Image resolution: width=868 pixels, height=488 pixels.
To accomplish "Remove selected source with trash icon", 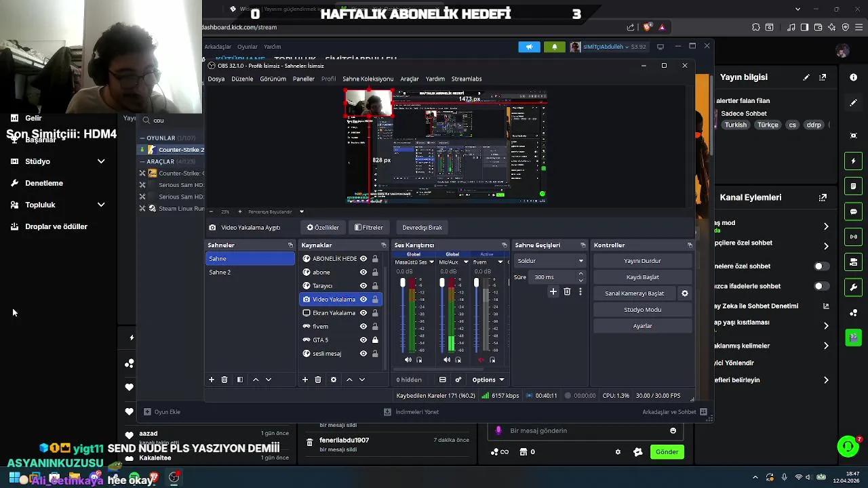I will pos(318,380).
